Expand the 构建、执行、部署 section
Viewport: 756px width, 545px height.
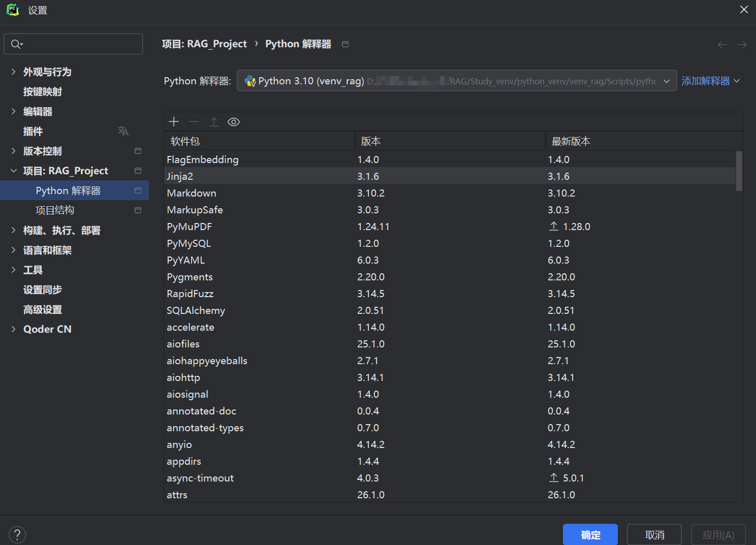coord(14,230)
